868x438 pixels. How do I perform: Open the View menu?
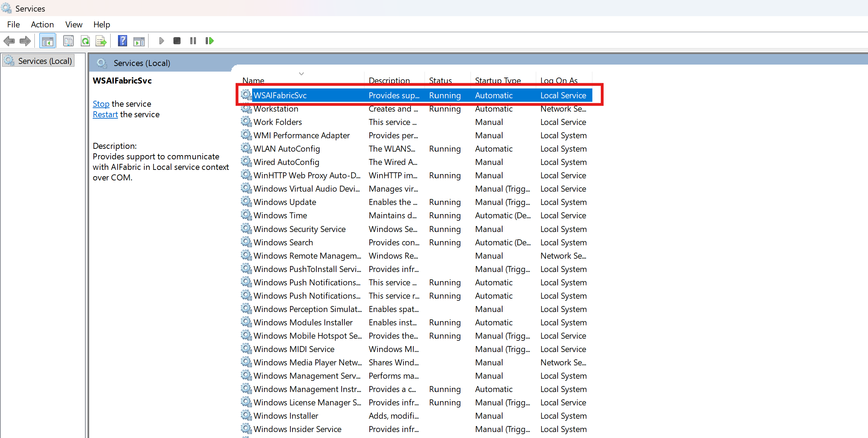point(74,25)
